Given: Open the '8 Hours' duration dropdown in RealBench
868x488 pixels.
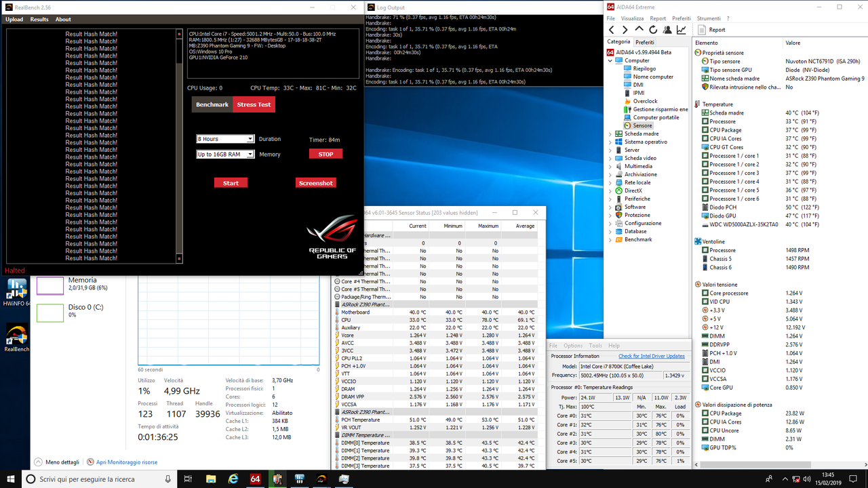Looking at the screenshot, I should (225, 139).
